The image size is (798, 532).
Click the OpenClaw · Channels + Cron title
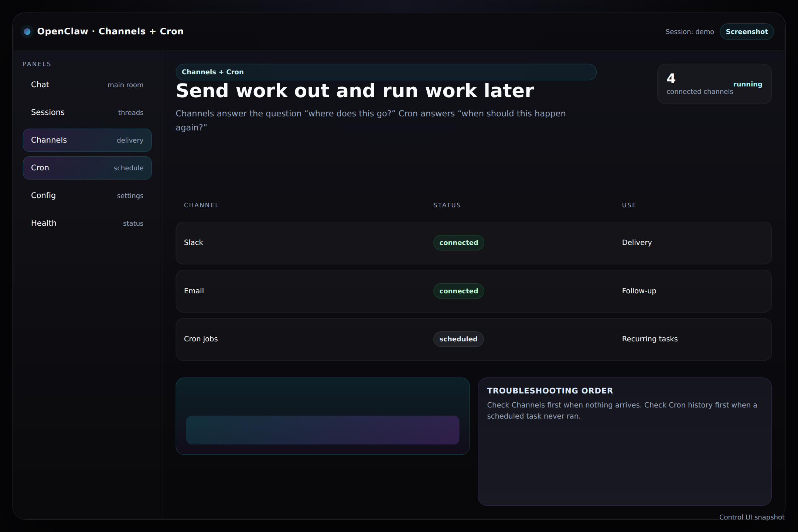110,31
